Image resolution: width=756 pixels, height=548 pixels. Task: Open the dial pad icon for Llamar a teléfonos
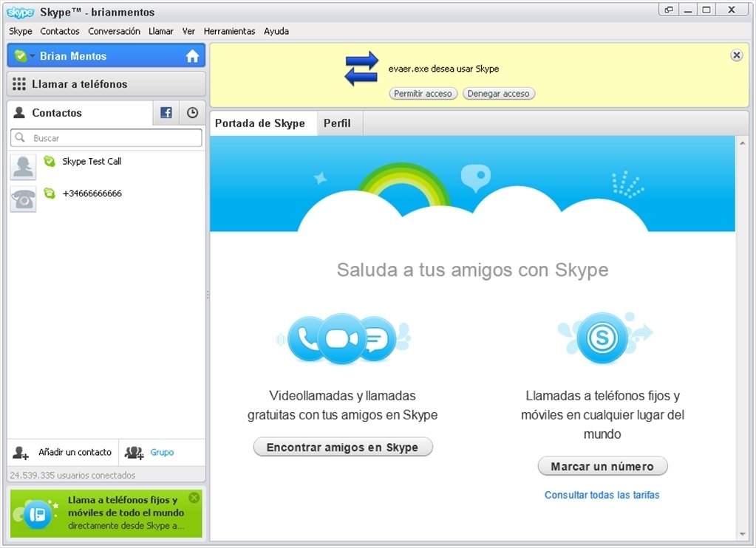point(18,84)
